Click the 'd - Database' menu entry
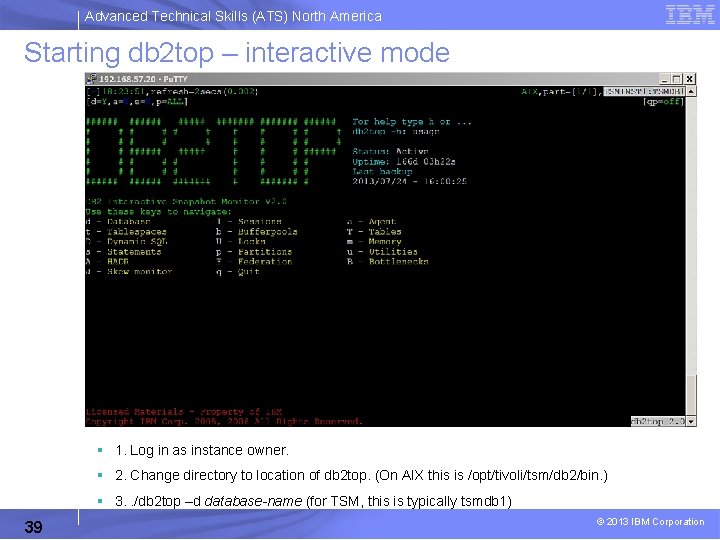Image resolution: width=720 pixels, height=540 pixels. [118, 222]
